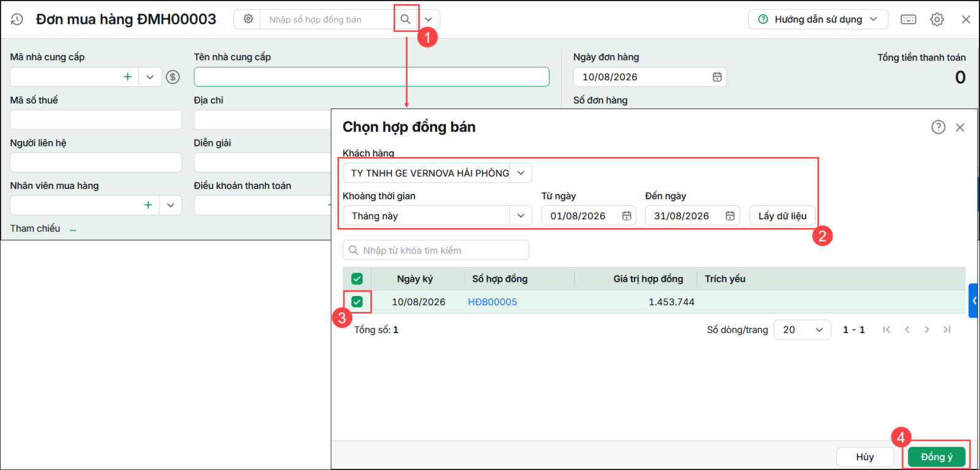
Task: Click the Mã số thuế input
Action: click(96, 119)
